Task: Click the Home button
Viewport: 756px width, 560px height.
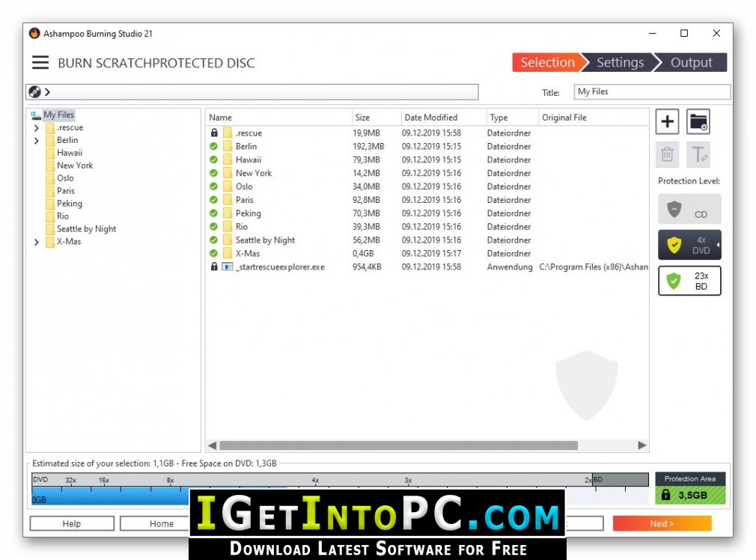Action: point(161,523)
